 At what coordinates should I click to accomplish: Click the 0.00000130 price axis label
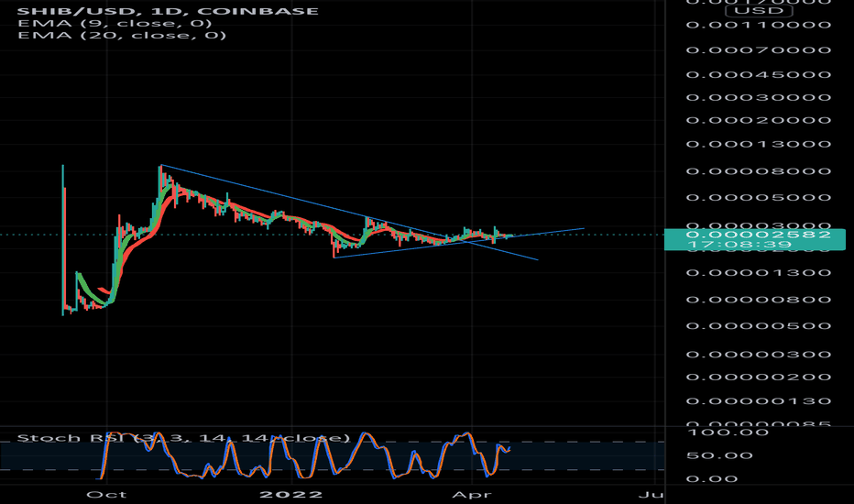click(x=758, y=401)
